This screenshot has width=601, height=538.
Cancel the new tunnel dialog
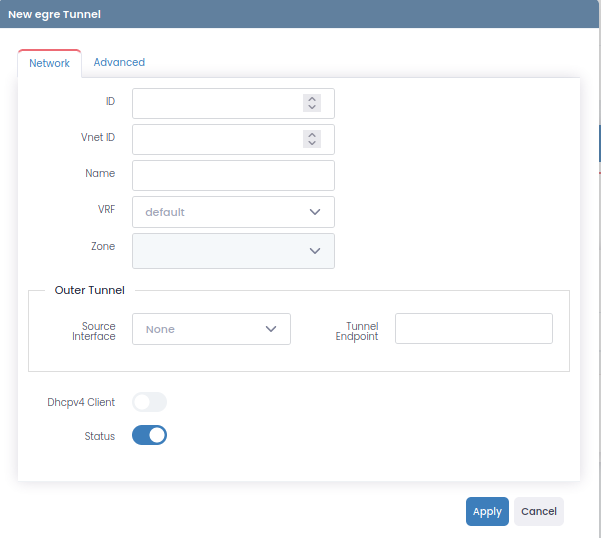coord(538,511)
